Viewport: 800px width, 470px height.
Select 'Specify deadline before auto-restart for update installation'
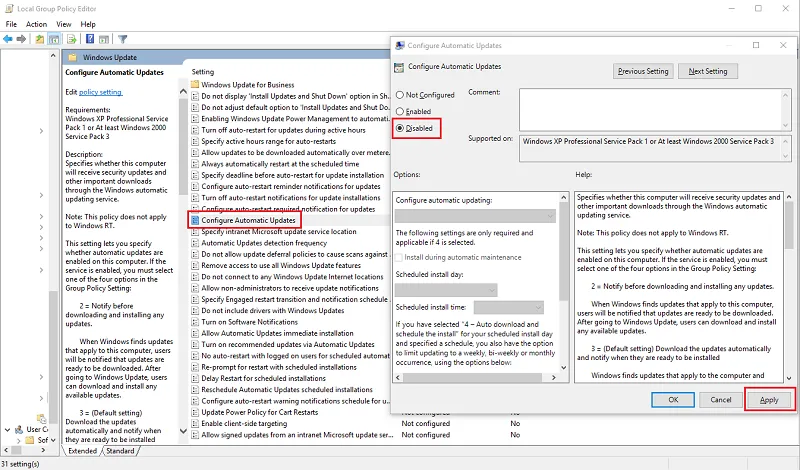point(292,175)
